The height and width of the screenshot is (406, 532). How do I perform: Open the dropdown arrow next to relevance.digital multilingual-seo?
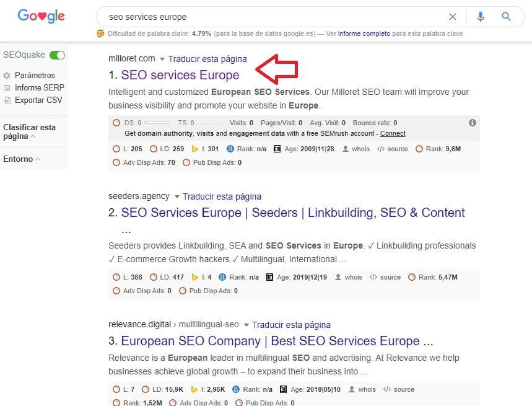246,325
